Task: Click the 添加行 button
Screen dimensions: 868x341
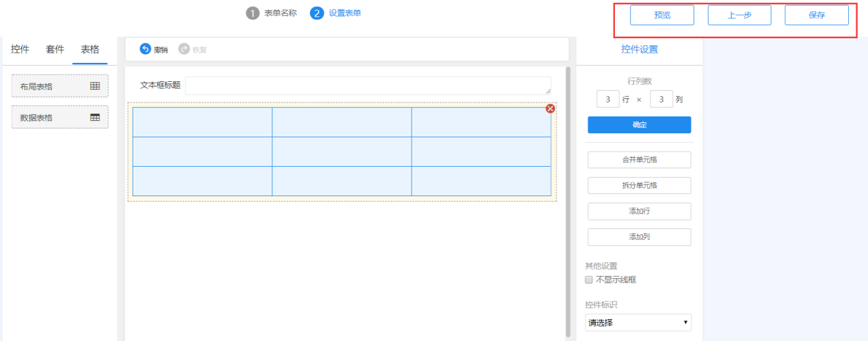Action: pos(640,211)
